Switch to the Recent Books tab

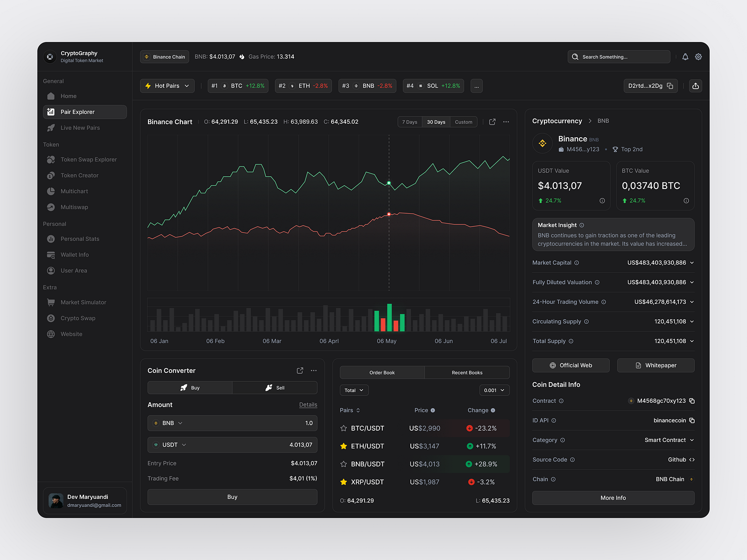(467, 372)
